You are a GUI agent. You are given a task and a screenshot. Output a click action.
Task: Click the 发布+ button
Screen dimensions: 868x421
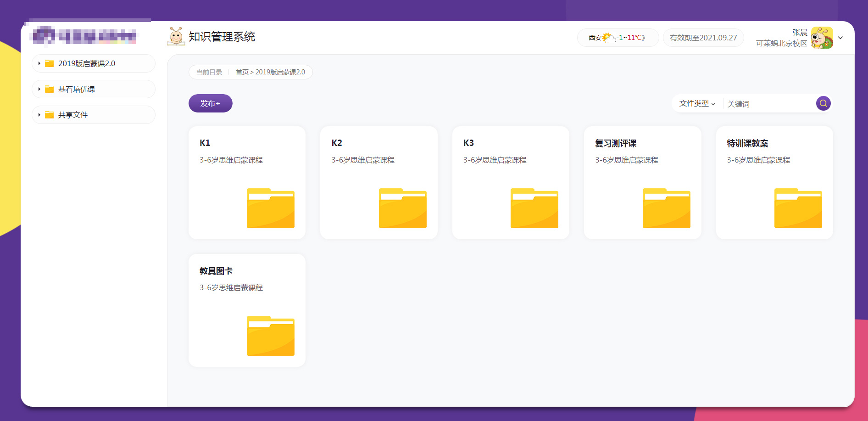click(211, 103)
